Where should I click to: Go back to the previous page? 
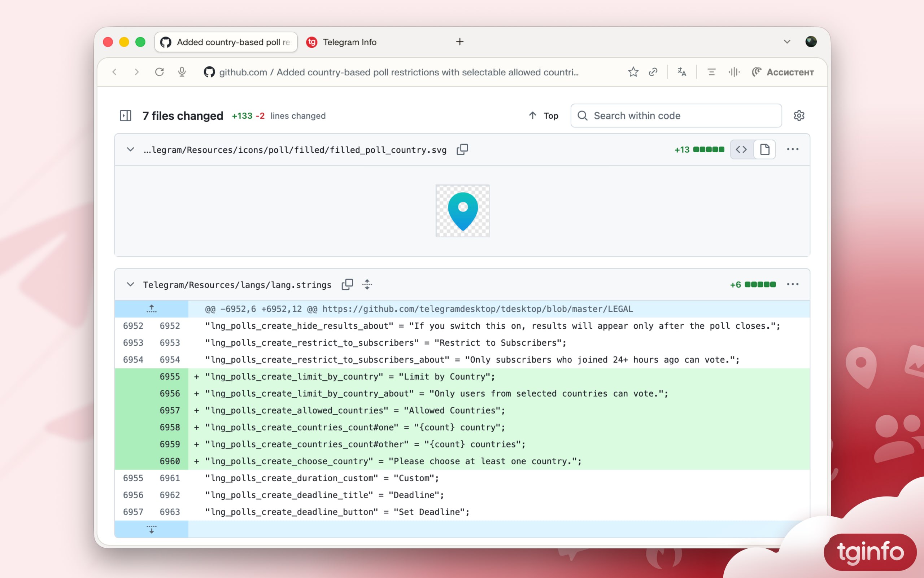[x=114, y=72]
